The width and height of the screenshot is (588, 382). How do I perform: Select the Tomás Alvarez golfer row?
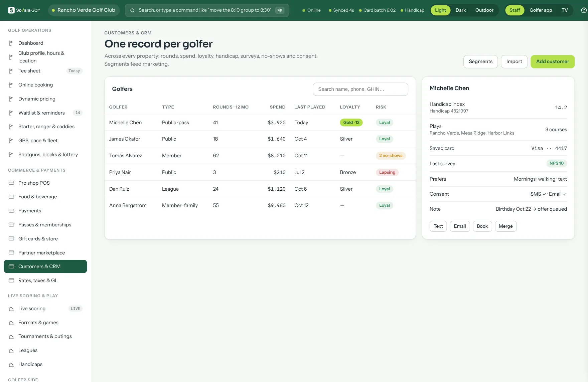pyautogui.click(x=260, y=156)
